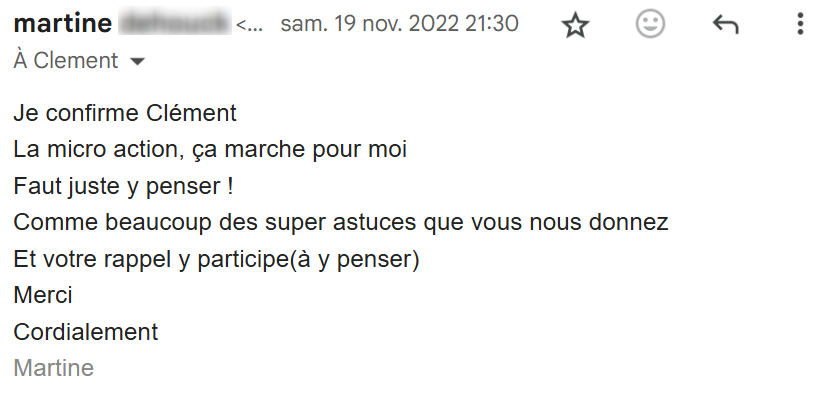The width and height of the screenshot is (814, 405).
Task: Add an emoji reaction to the message
Action: [650, 25]
